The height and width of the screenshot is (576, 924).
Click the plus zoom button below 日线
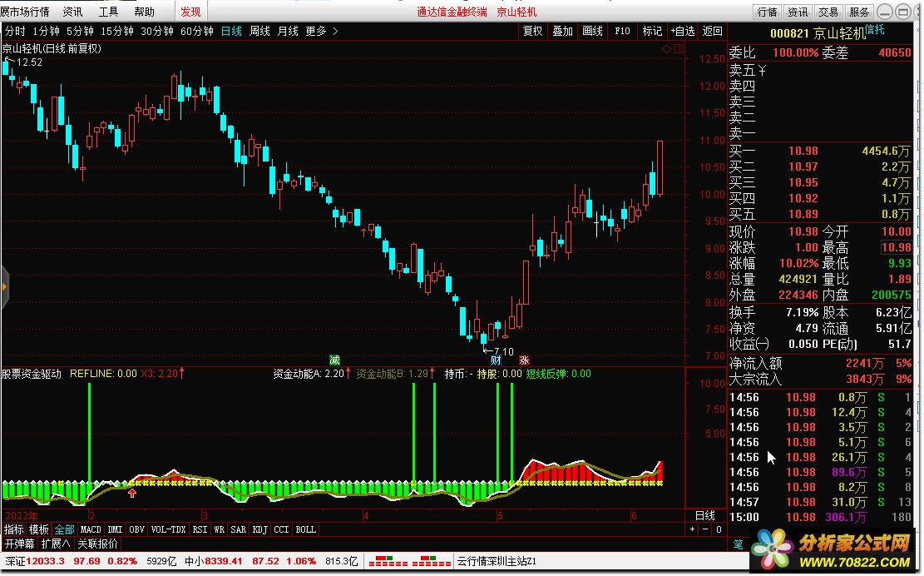[x=693, y=529]
